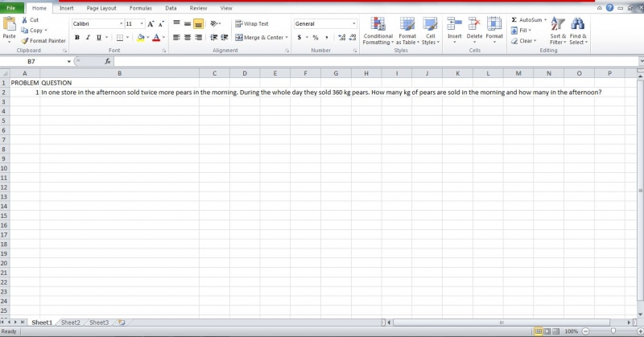This screenshot has height=337, width=644.
Task: Select cell B2 with the question text
Action: point(119,92)
